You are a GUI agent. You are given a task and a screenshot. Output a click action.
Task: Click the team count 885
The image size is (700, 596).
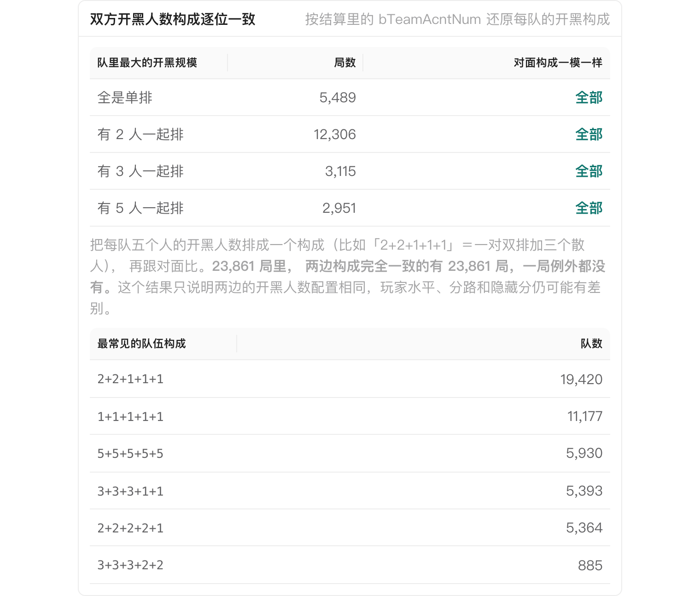click(x=590, y=565)
